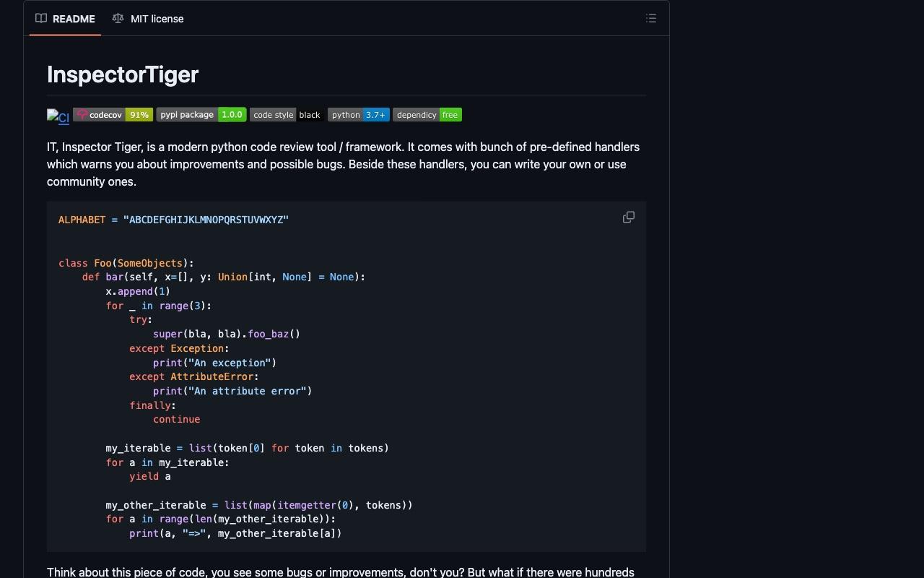This screenshot has height=578, width=924.
Task: Click the InspectorTiger heading
Action: tap(123, 74)
